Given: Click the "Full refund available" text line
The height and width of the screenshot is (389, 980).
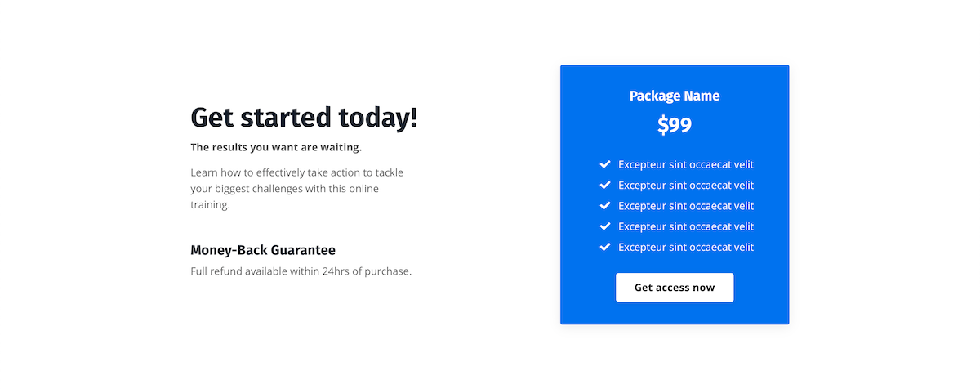Looking at the screenshot, I should click(x=301, y=271).
